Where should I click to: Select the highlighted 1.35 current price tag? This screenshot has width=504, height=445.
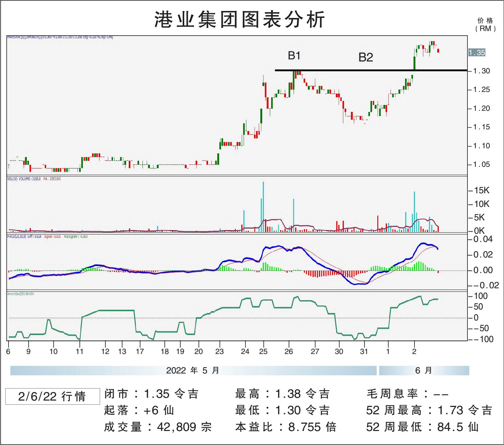click(477, 53)
